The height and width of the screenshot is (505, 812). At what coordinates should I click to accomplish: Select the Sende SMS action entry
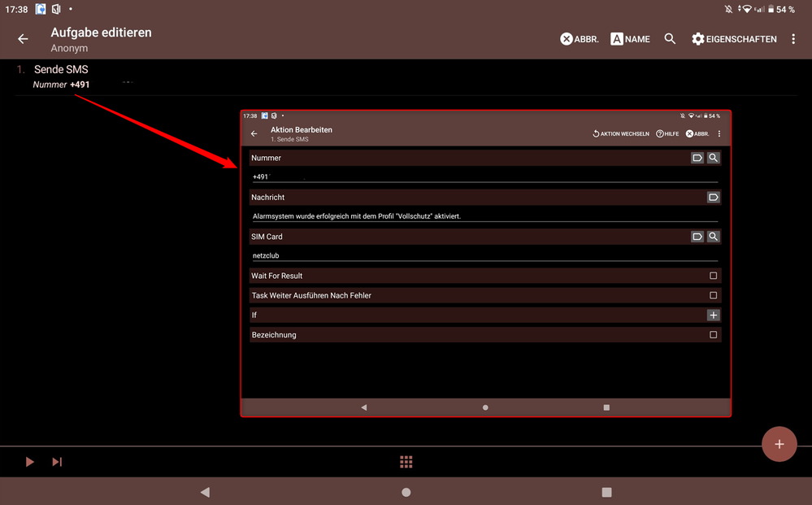click(x=61, y=70)
